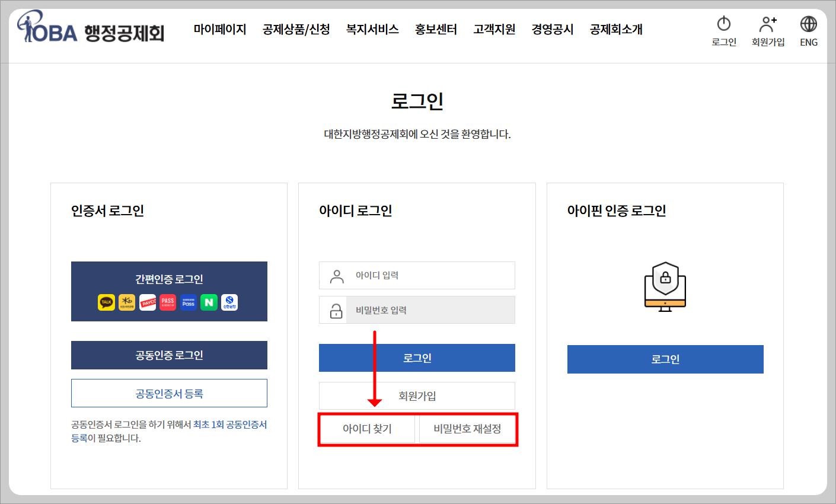Open 아이디 찾기 highlighted link
This screenshot has height=504, width=836.
click(x=367, y=429)
